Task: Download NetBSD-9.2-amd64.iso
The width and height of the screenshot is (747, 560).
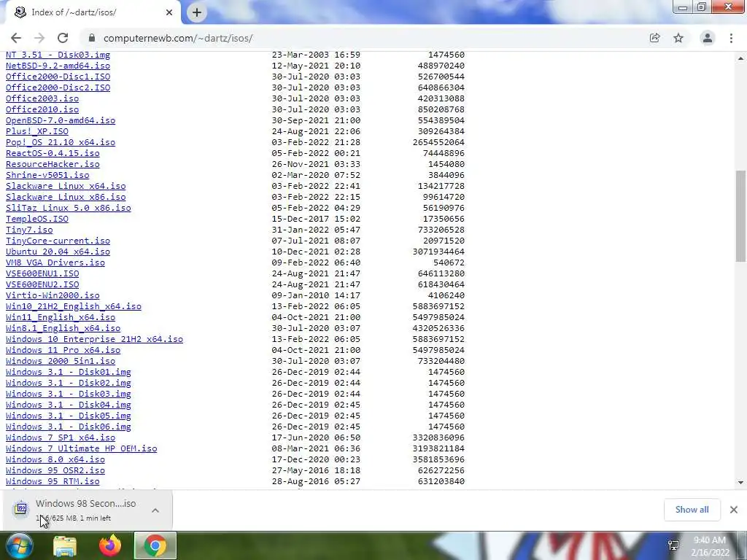Action: coord(58,66)
